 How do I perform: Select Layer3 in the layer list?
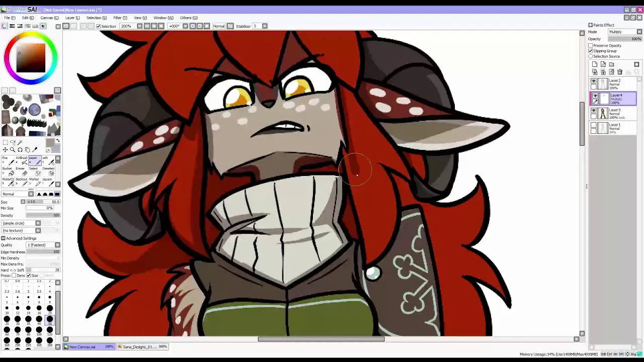click(x=613, y=114)
